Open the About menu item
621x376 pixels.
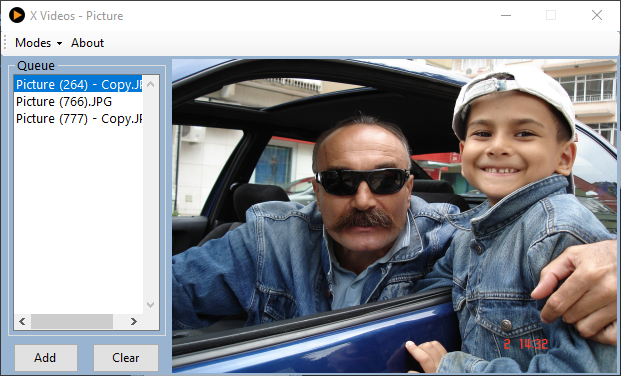[88, 43]
